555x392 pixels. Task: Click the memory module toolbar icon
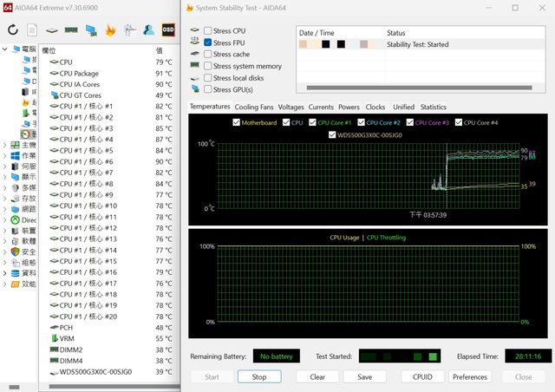tap(71, 29)
